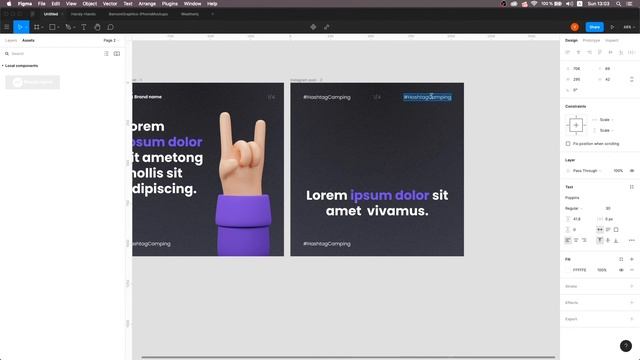The height and width of the screenshot is (360, 640).
Task: Set text Auto height resizing
Action: 608,229
